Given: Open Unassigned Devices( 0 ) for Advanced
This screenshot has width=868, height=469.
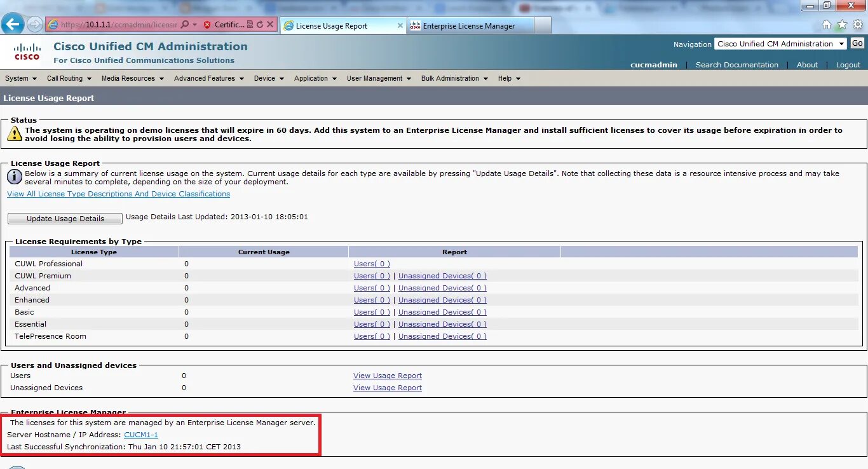Looking at the screenshot, I should coord(442,288).
